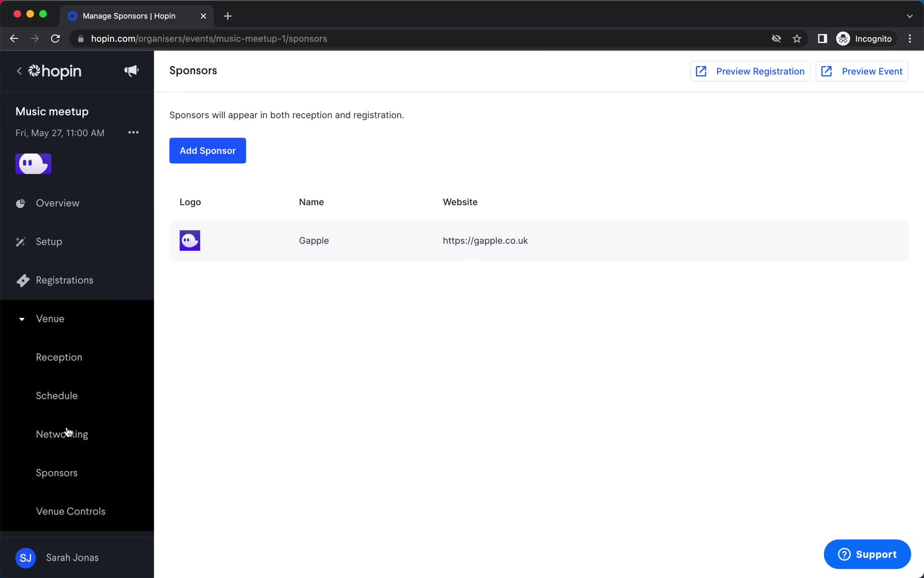Click the external-link icon in Preview Registration
Image resolution: width=924 pixels, height=578 pixels.
coord(701,71)
